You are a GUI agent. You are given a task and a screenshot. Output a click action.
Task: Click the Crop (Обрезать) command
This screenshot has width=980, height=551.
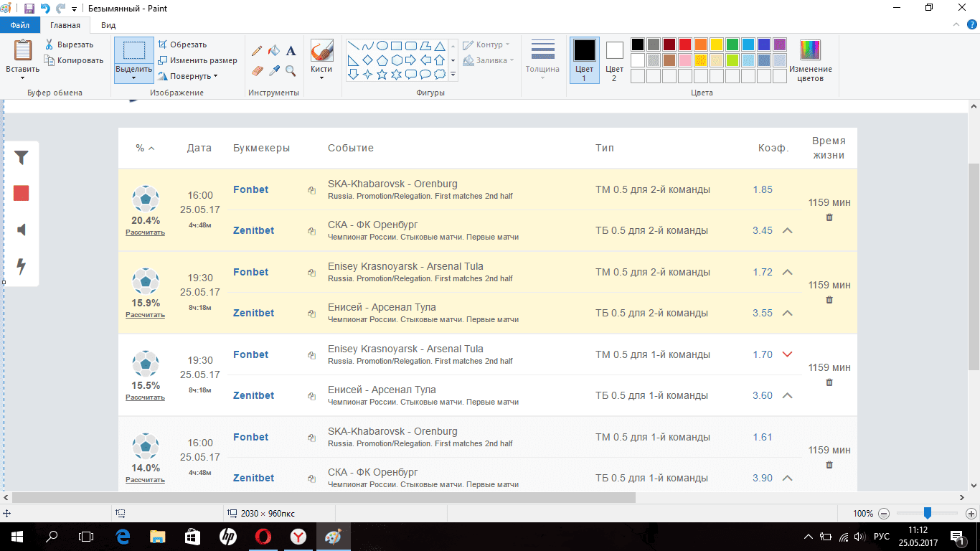tap(182, 44)
